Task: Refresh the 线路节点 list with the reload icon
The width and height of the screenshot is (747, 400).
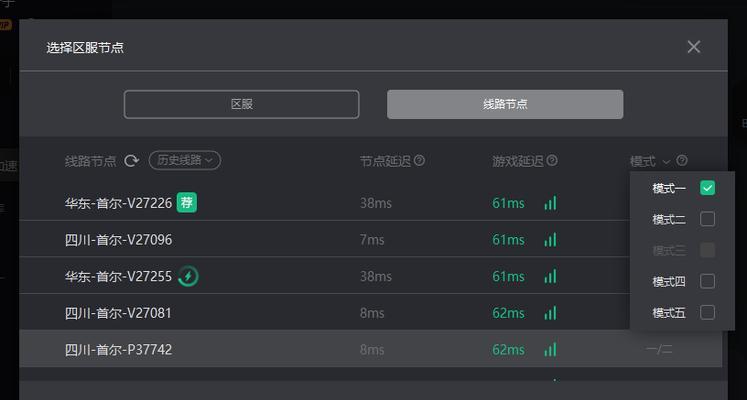Action: (131, 161)
